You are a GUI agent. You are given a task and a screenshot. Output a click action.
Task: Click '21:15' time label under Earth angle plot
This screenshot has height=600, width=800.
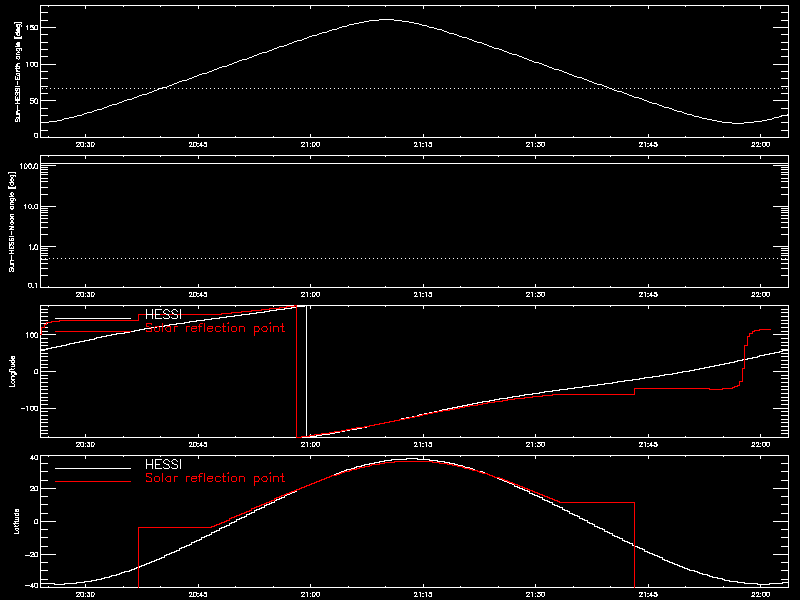tap(423, 145)
